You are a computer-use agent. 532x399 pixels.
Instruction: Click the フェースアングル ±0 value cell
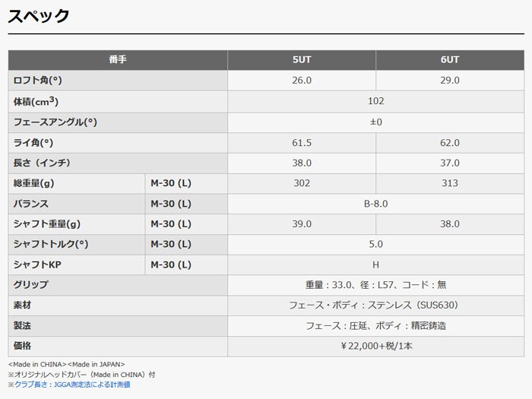coord(375,122)
